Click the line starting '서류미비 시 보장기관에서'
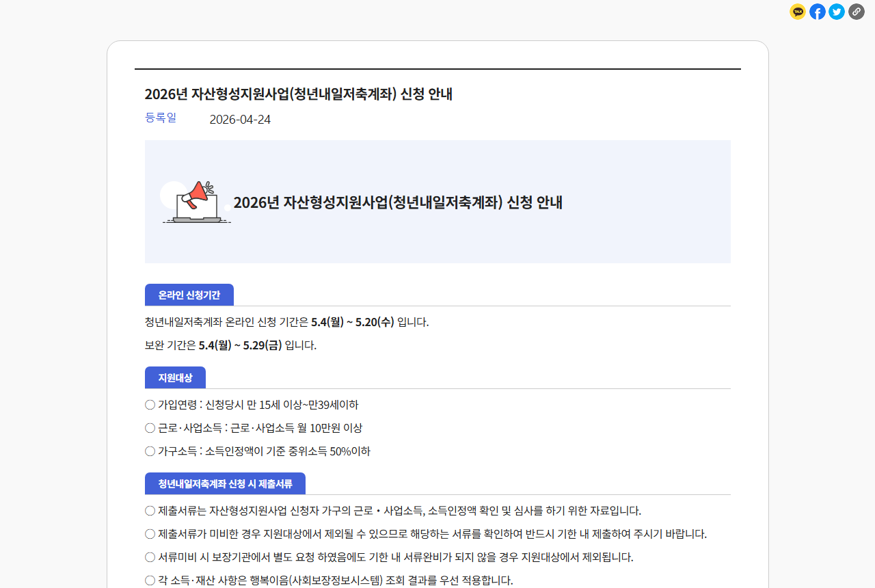The image size is (875, 588). coord(389,557)
